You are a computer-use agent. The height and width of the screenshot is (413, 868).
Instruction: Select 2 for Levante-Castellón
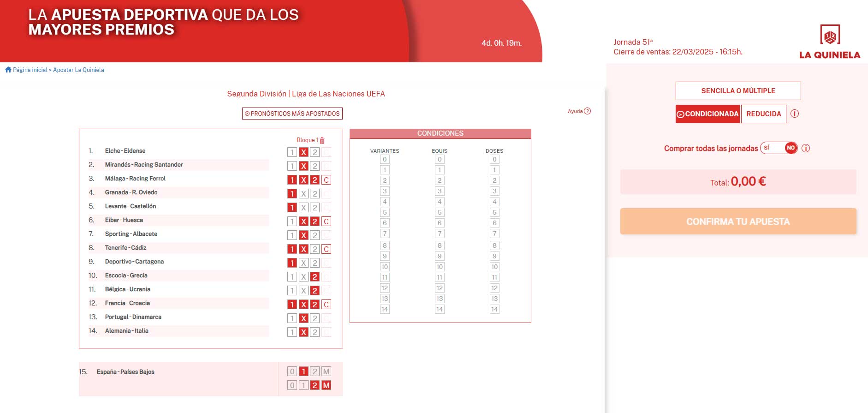(x=315, y=208)
